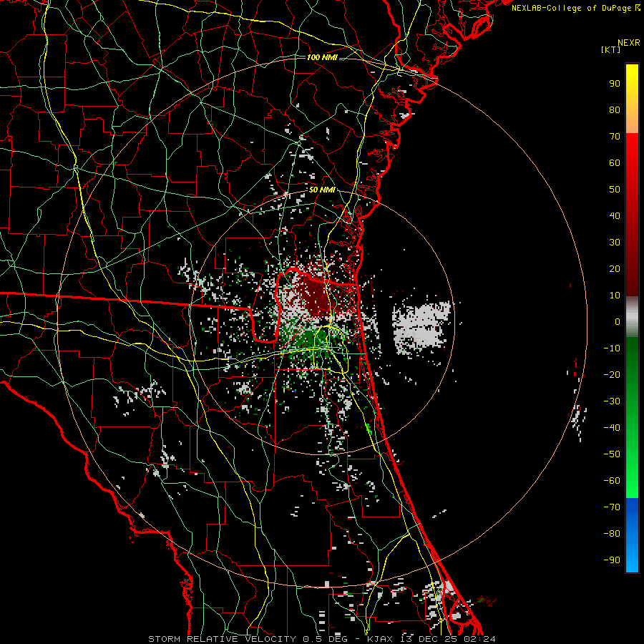Click the 0.5 DEG elevation in the caption

tap(325, 639)
